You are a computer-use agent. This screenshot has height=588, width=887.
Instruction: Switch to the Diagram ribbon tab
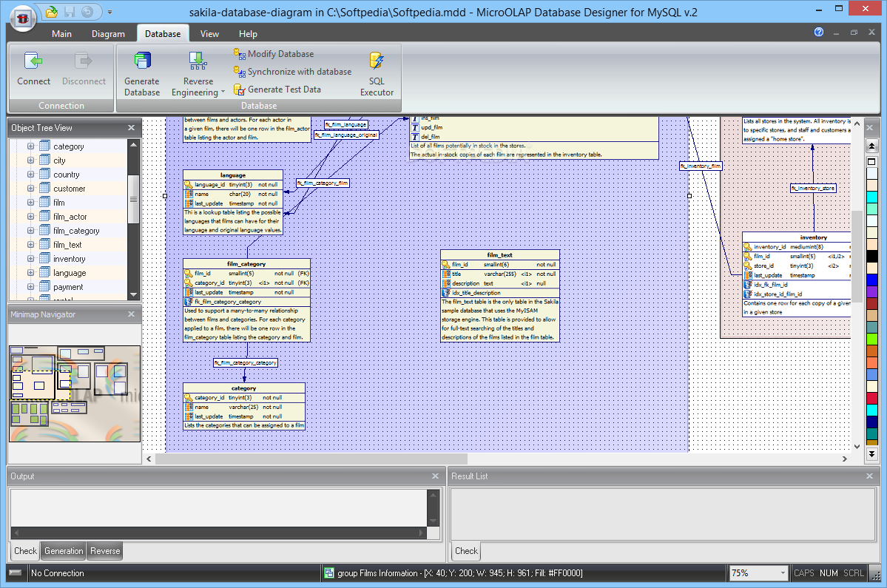[x=108, y=34]
